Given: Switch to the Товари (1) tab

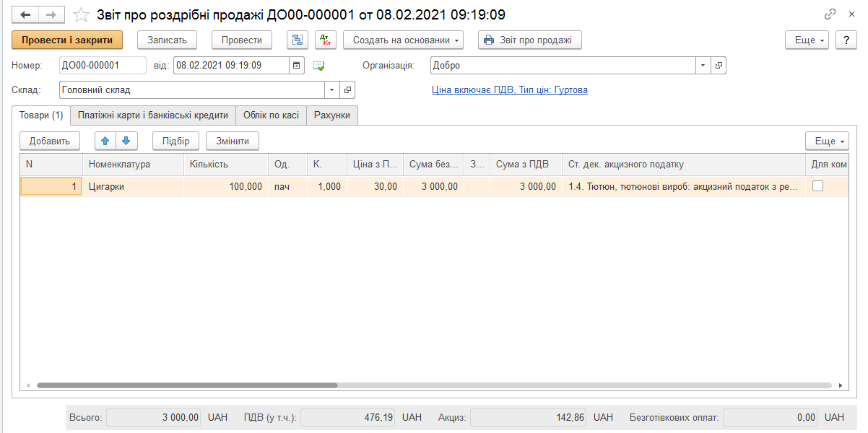Looking at the screenshot, I should tap(41, 115).
